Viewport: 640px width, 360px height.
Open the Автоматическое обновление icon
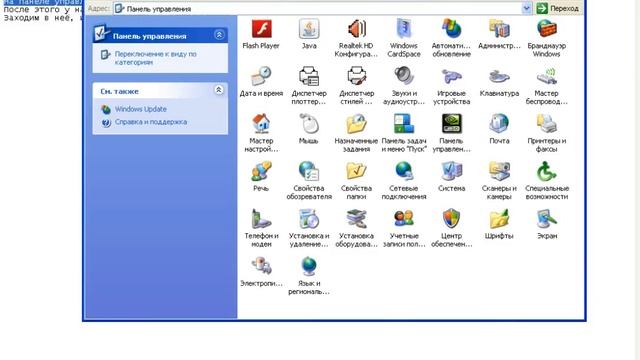(451, 29)
